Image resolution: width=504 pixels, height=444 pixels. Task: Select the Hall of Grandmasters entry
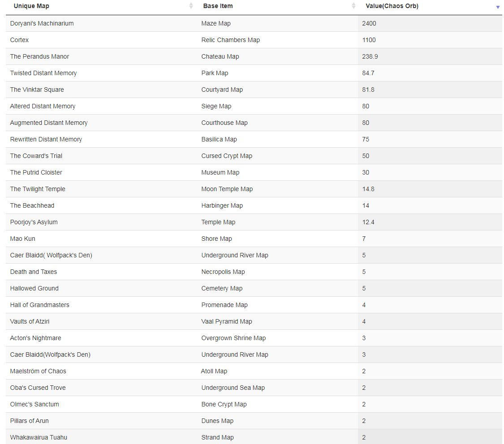tap(39, 305)
